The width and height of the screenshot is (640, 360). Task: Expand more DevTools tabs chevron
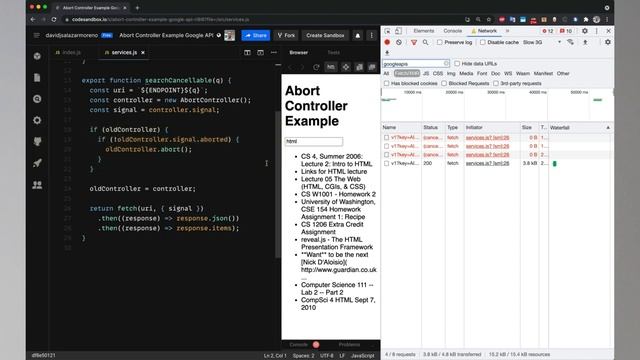pos(508,31)
